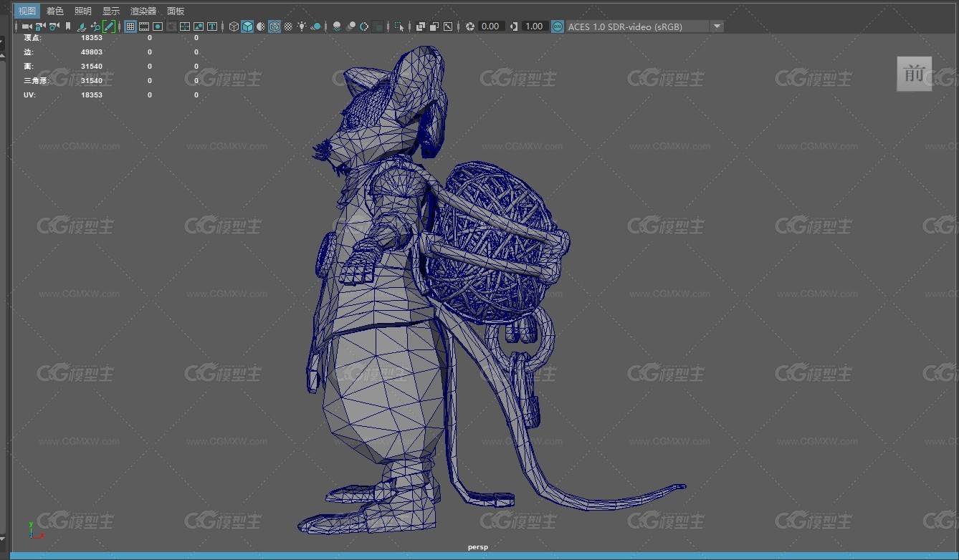The image size is (959, 560).
Task: Switch to wireframe cube display icon
Action: pyautogui.click(x=234, y=26)
